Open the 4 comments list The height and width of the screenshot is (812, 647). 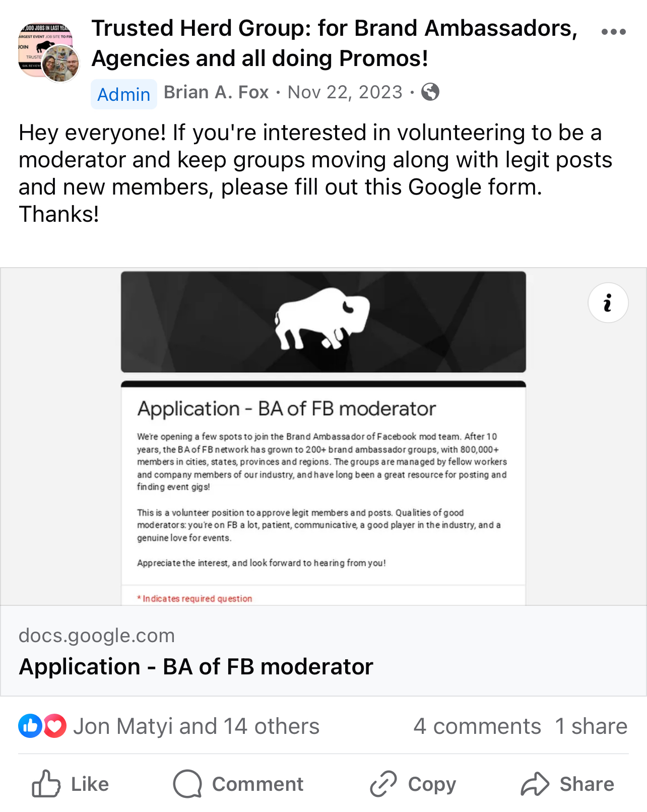(x=477, y=726)
